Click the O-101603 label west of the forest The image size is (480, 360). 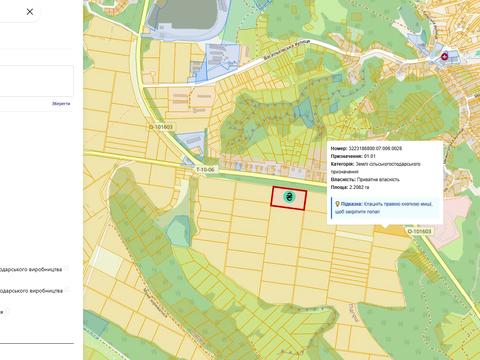pyautogui.click(x=161, y=127)
